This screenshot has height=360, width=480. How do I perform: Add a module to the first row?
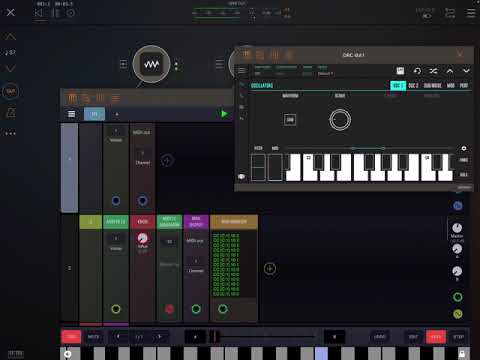(167, 161)
